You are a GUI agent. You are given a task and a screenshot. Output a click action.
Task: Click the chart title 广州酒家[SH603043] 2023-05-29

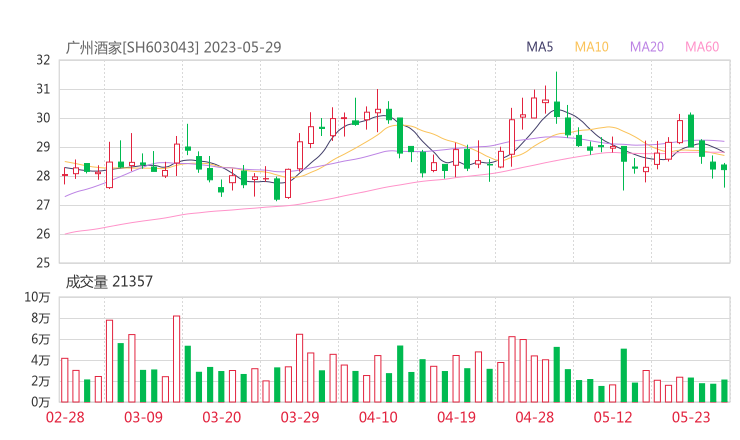pos(173,47)
